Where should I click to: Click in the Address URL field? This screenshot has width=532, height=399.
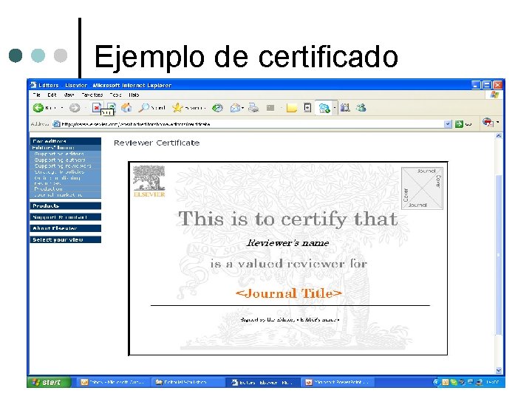pos(252,124)
